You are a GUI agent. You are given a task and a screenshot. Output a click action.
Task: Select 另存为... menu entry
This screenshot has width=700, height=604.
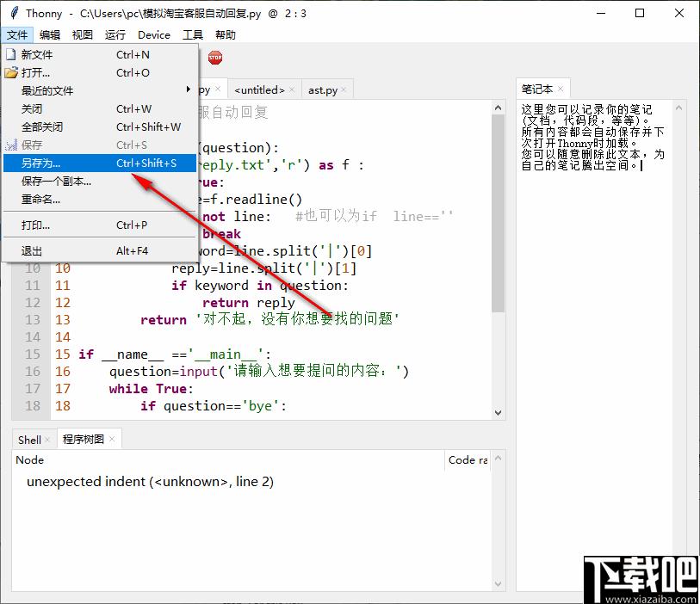(x=100, y=163)
